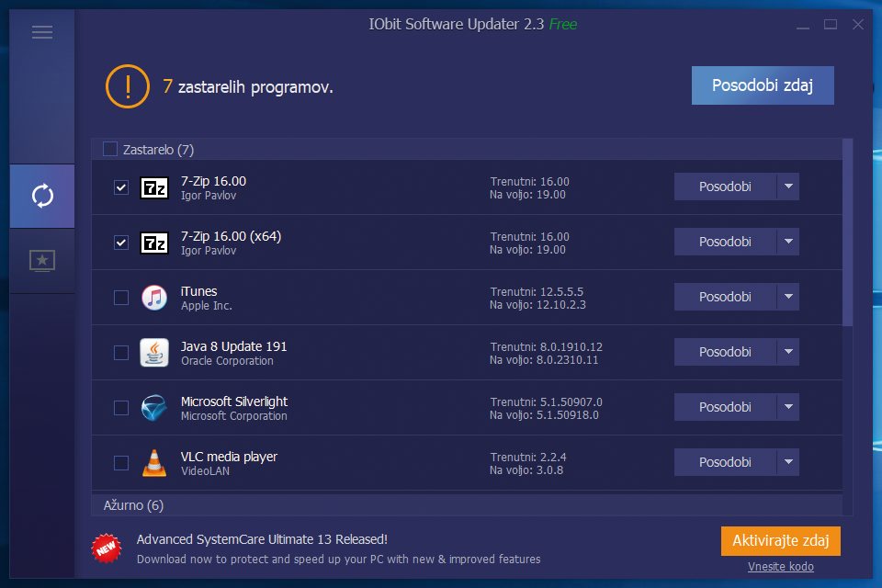Open the Vnesite kodo link
This screenshot has height=588, width=882.
pos(781,567)
